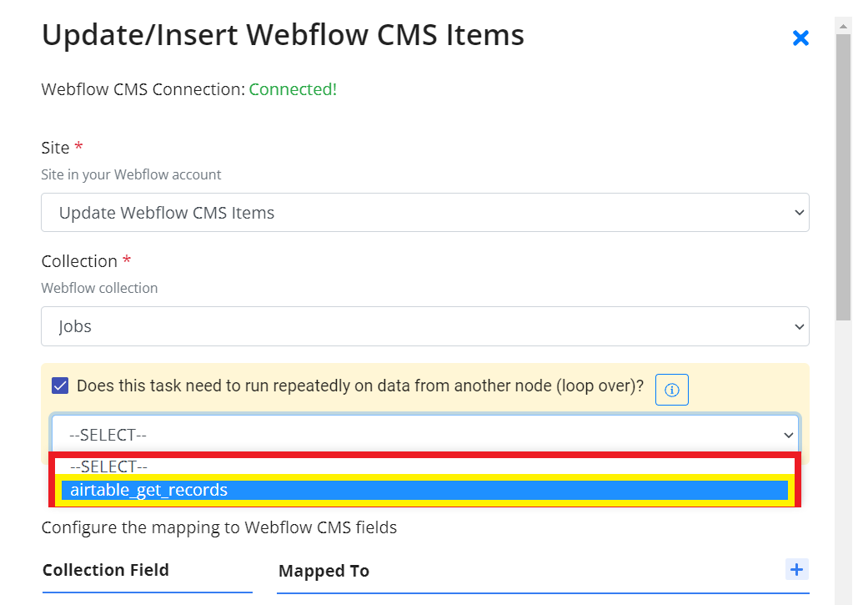Click the Mapped To column header

[x=324, y=571]
